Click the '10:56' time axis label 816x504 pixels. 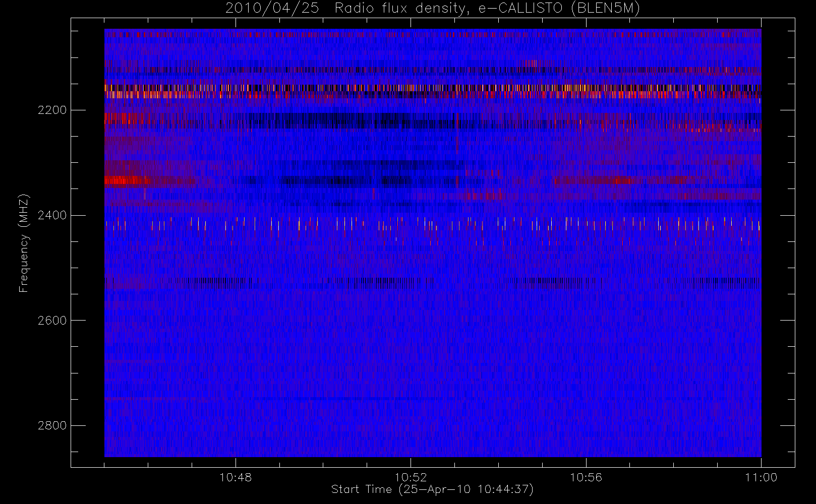click(x=586, y=477)
